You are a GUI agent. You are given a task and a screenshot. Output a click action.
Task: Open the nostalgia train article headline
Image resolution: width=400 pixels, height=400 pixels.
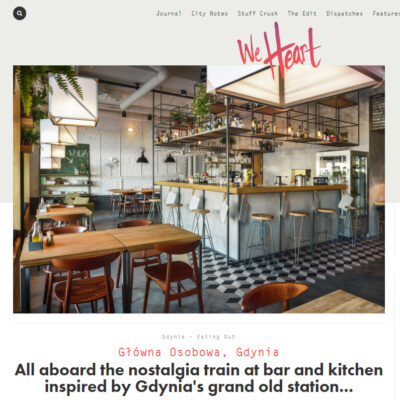[x=199, y=378]
